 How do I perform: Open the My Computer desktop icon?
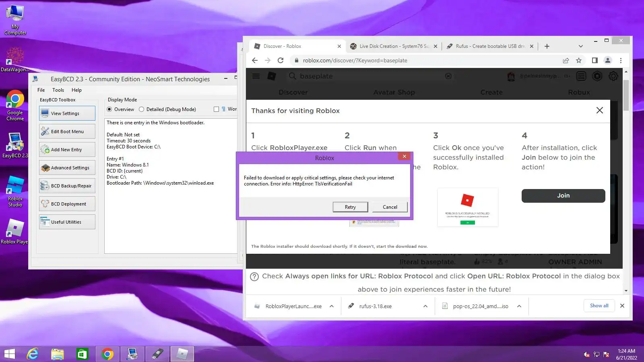pos(15,20)
